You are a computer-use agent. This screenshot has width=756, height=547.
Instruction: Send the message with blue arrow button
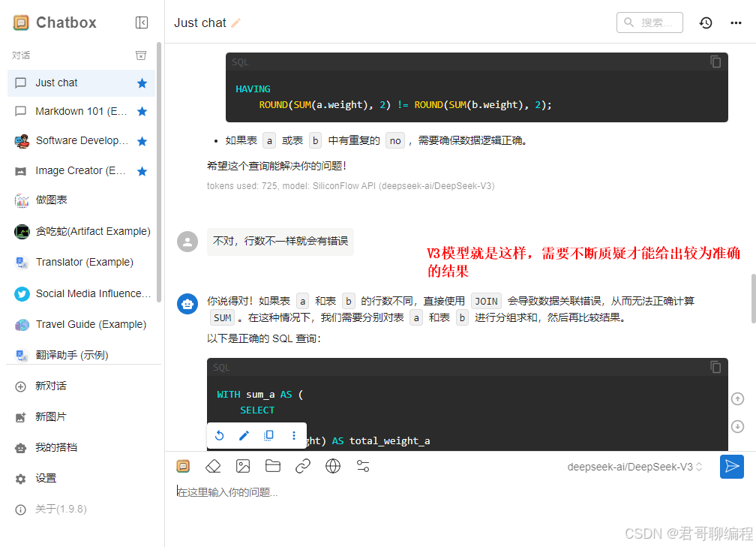pyautogui.click(x=732, y=467)
